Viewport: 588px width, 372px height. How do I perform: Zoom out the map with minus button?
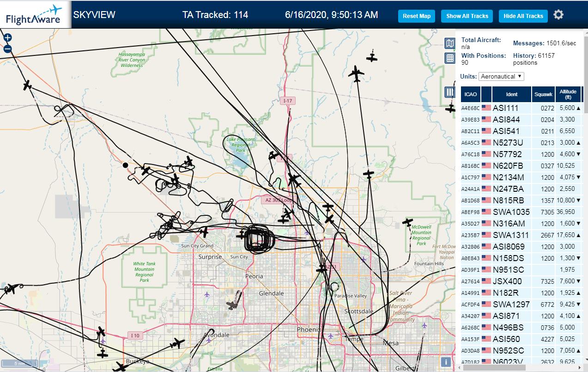tap(7, 49)
